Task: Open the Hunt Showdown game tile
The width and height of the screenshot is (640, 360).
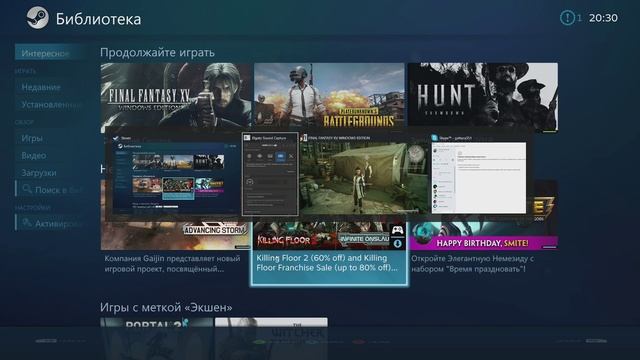Action: point(483,97)
